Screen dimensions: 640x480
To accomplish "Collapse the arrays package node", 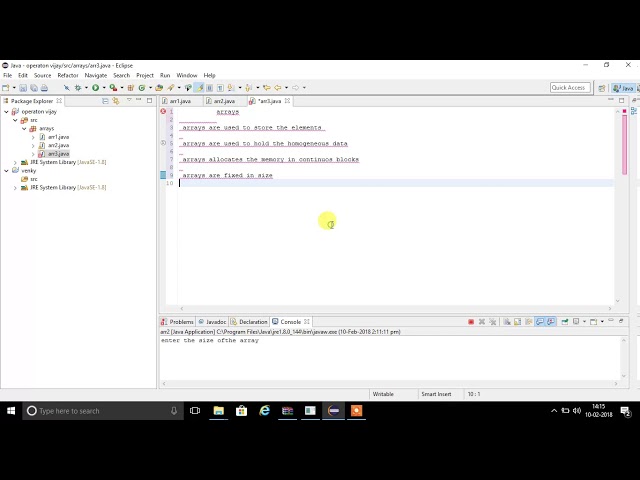I will coord(24,129).
